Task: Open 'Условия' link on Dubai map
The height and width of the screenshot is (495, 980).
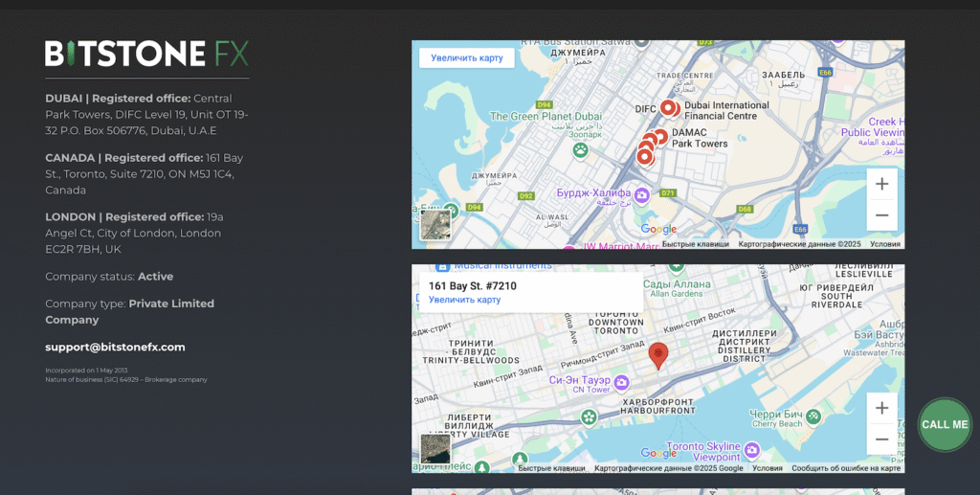Action: [885, 244]
